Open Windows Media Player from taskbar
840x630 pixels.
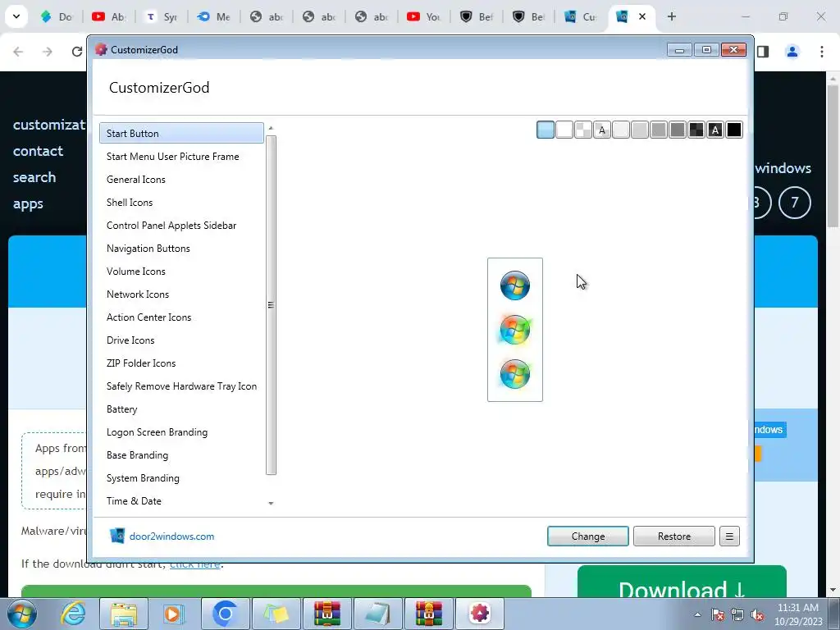point(174,614)
